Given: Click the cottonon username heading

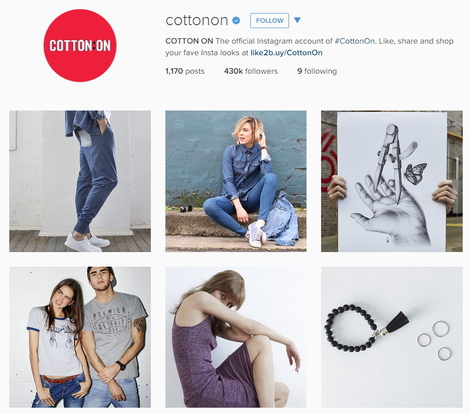Looking at the screenshot, I should pyautogui.click(x=197, y=20).
